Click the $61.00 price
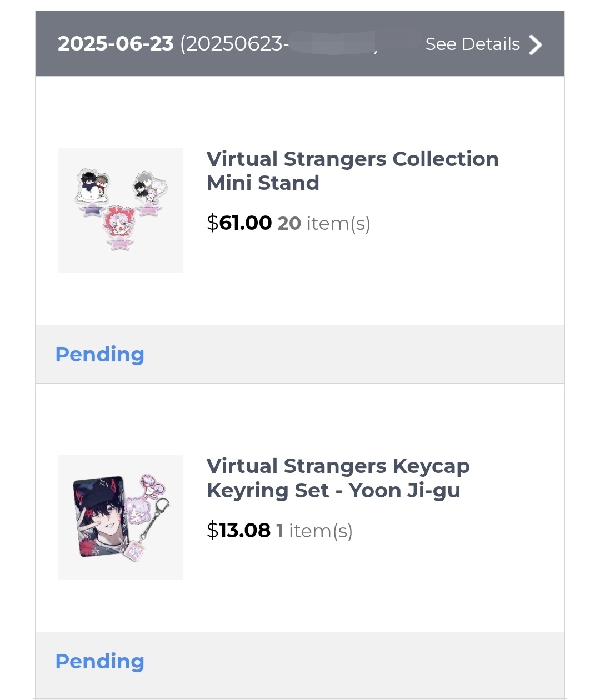The image size is (600, 700). [x=239, y=223]
